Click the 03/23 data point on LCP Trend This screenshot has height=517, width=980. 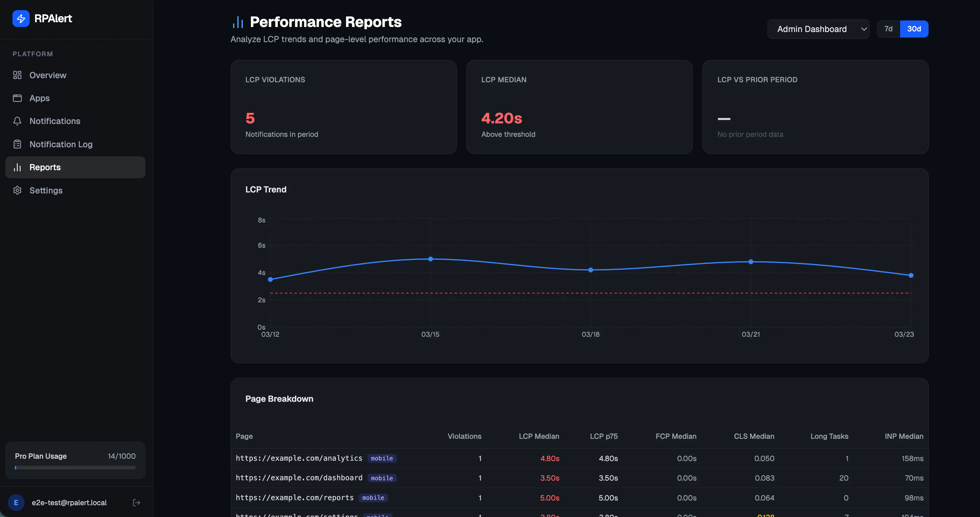tap(911, 275)
